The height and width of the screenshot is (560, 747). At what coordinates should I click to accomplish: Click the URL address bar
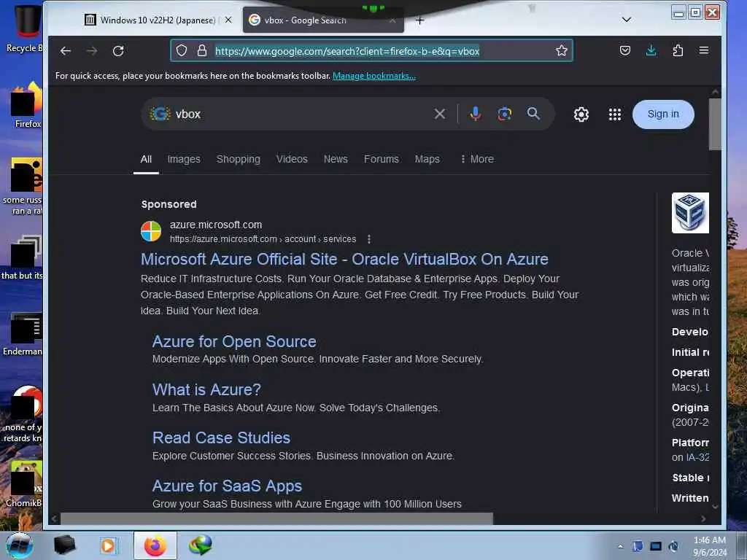(371, 50)
